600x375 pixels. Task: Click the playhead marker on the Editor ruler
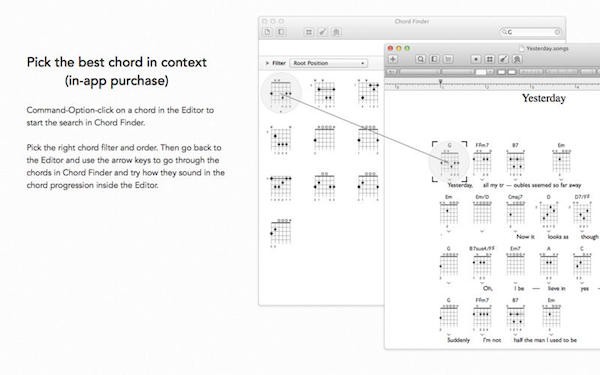tap(440, 82)
